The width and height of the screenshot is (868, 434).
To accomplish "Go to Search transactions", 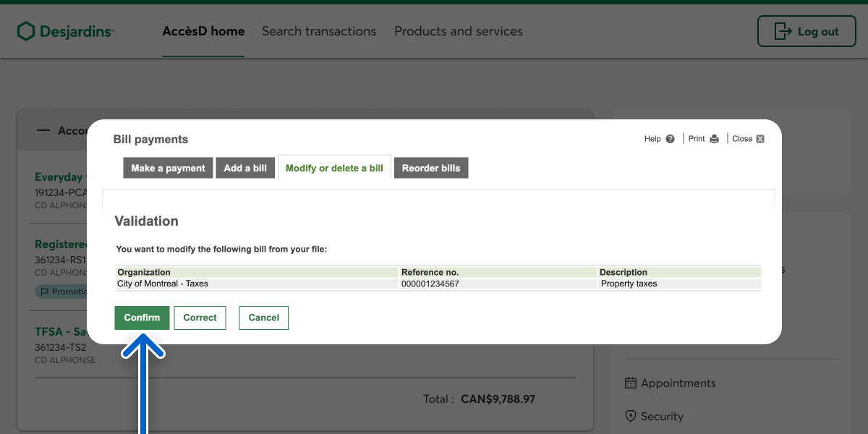I will coord(319,32).
